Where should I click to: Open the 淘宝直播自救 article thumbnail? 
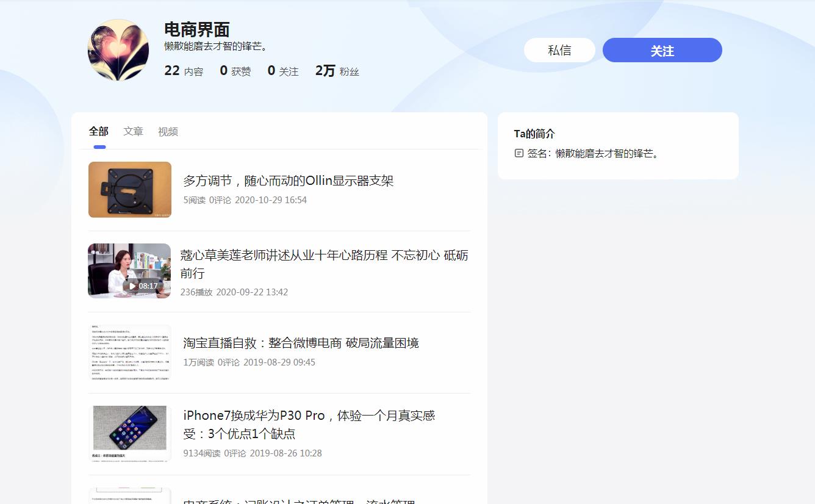[x=130, y=353]
